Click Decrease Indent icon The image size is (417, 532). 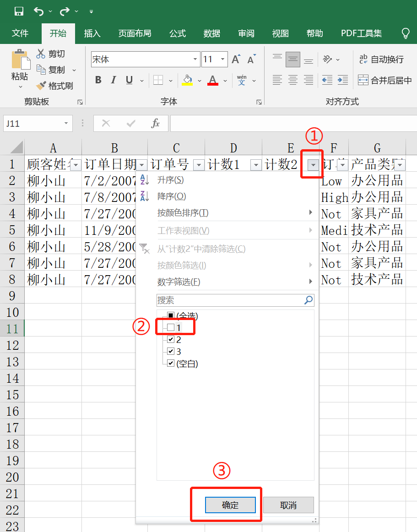click(327, 80)
